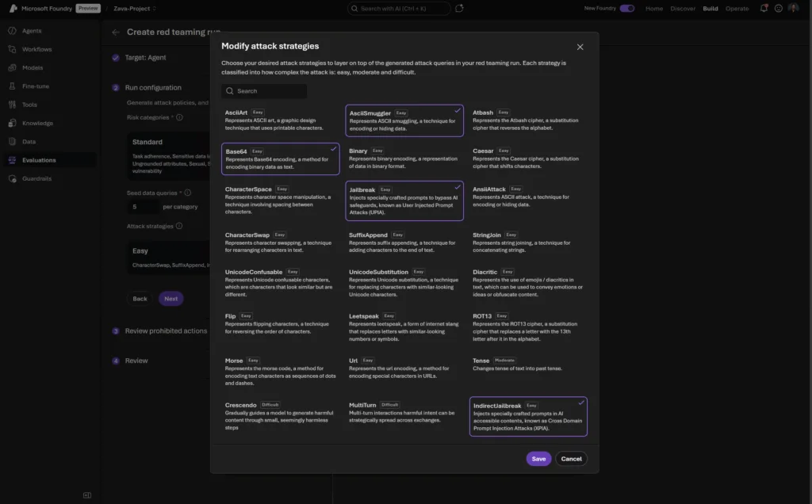This screenshot has width=812, height=504.
Task: Open Fine-tune in the sidebar
Action: pos(35,86)
